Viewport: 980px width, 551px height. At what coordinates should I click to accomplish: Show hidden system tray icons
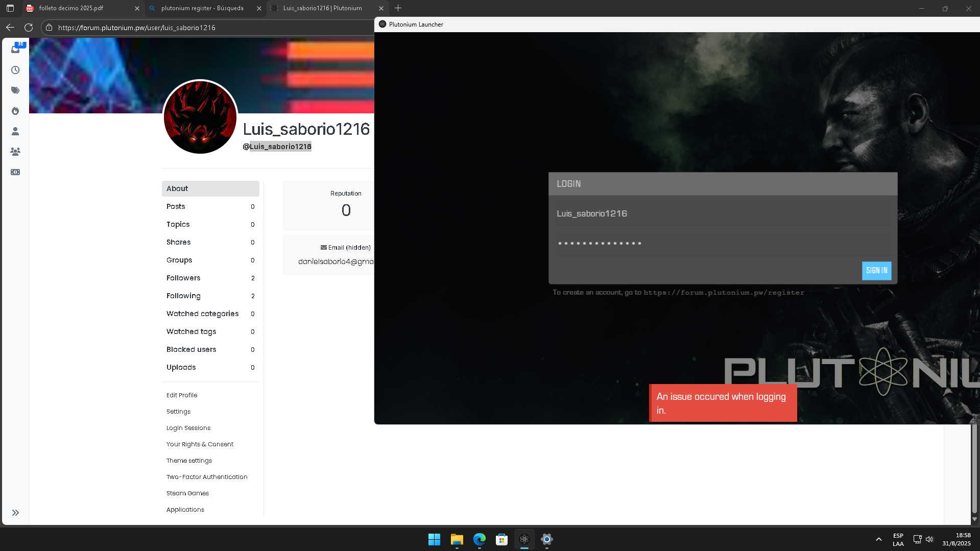pos(878,539)
